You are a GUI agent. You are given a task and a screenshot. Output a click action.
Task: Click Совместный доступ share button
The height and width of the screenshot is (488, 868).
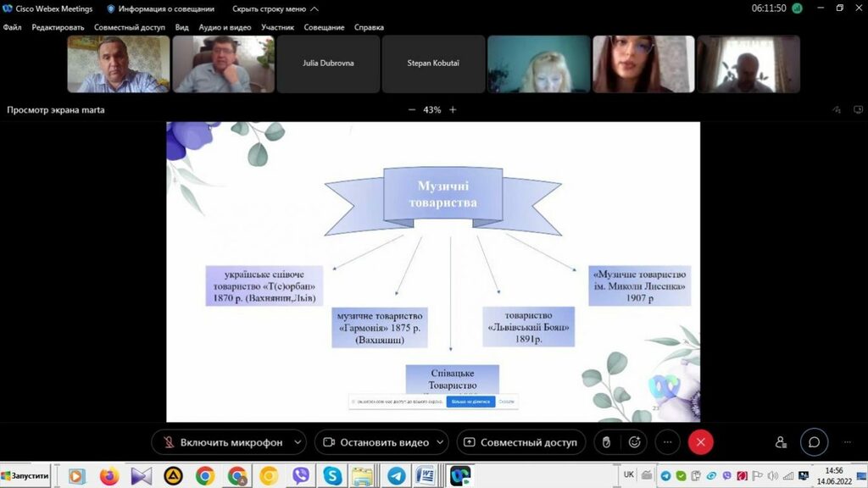point(520,442)
